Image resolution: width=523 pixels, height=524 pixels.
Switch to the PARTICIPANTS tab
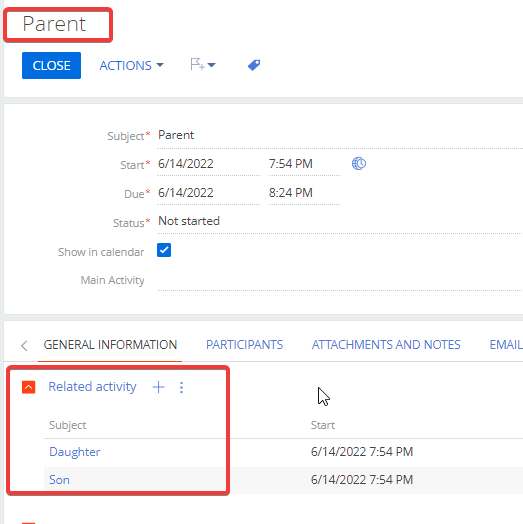(x=244, y=345)
